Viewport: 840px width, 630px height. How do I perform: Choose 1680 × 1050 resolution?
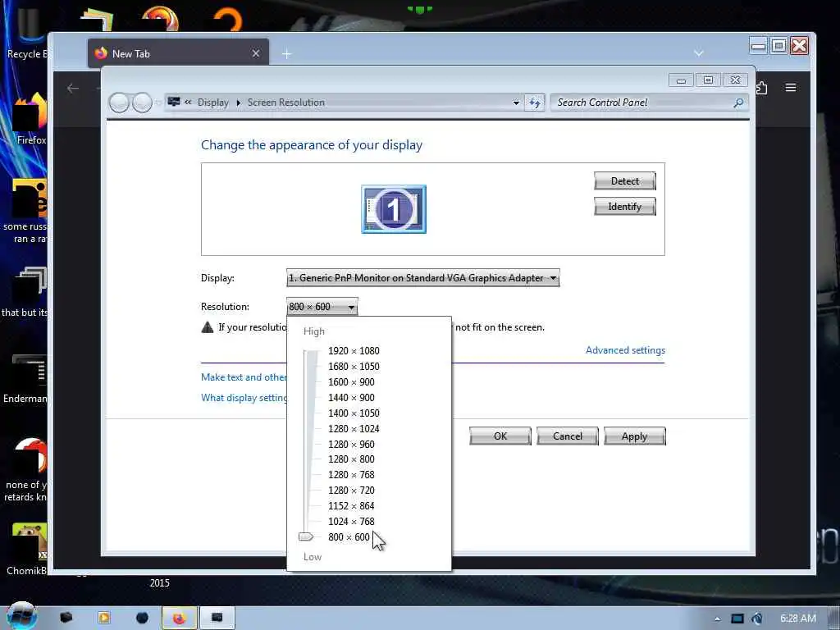354,367
